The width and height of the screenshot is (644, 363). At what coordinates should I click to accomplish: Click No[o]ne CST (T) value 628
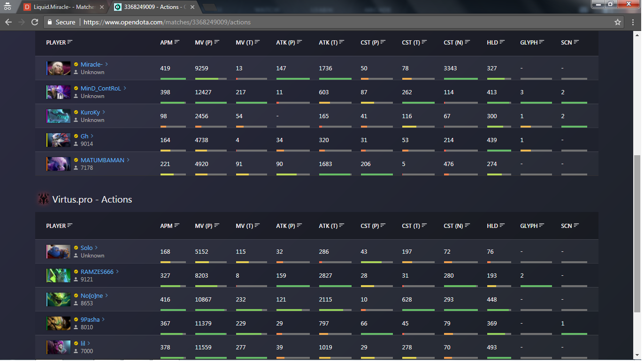pos(407,299)
